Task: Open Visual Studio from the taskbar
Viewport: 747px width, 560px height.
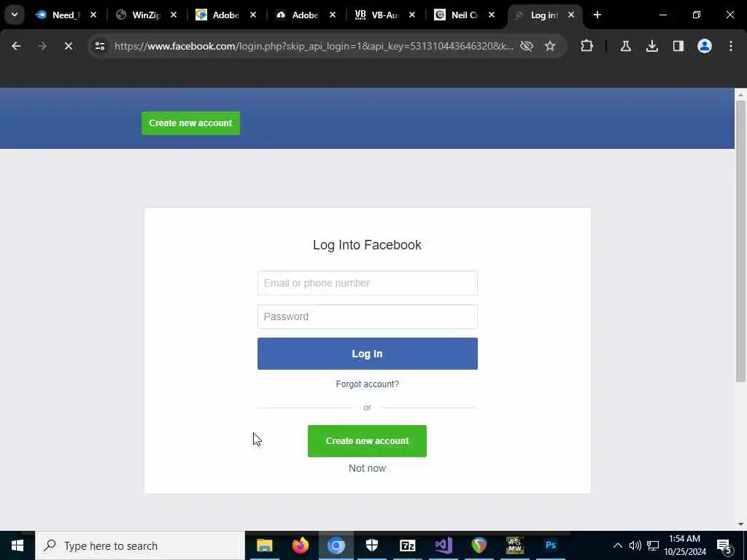Action: point(444,545)
